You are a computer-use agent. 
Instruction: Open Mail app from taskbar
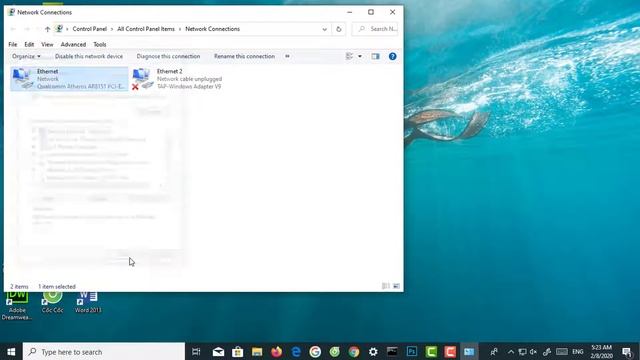click(218, 352)
